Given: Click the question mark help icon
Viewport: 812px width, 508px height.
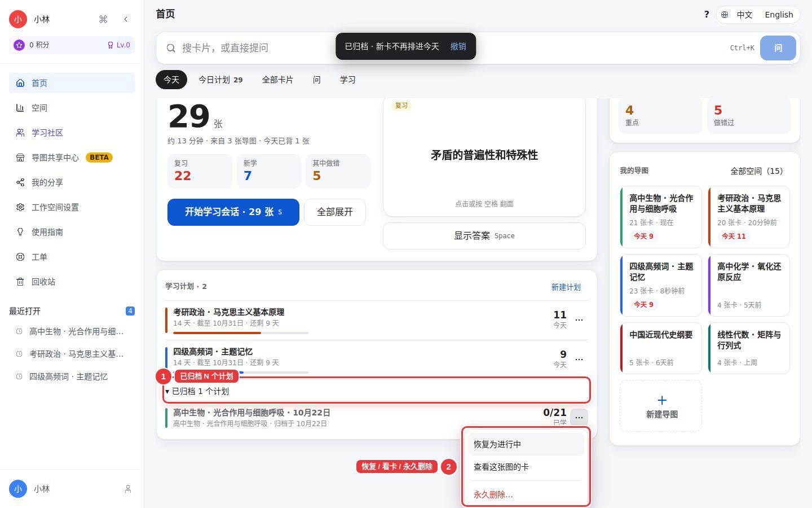Looking at the screenshot, I should pos(707,15).
